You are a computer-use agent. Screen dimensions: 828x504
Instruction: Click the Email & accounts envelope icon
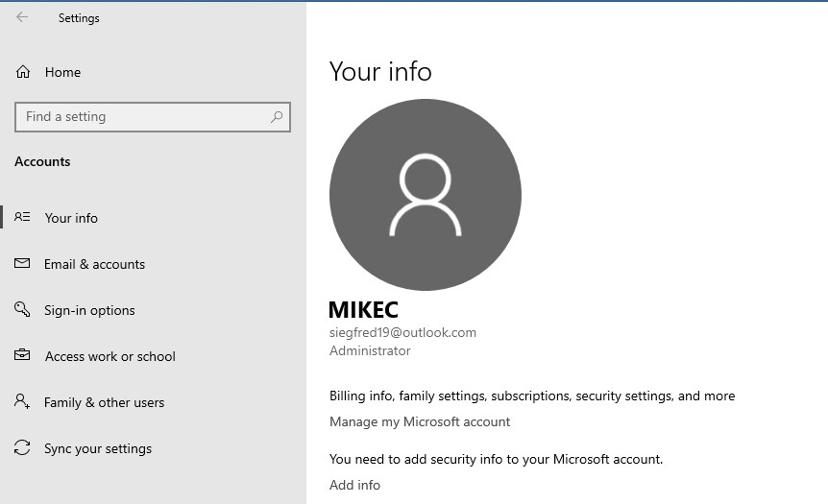click(22, 263)
